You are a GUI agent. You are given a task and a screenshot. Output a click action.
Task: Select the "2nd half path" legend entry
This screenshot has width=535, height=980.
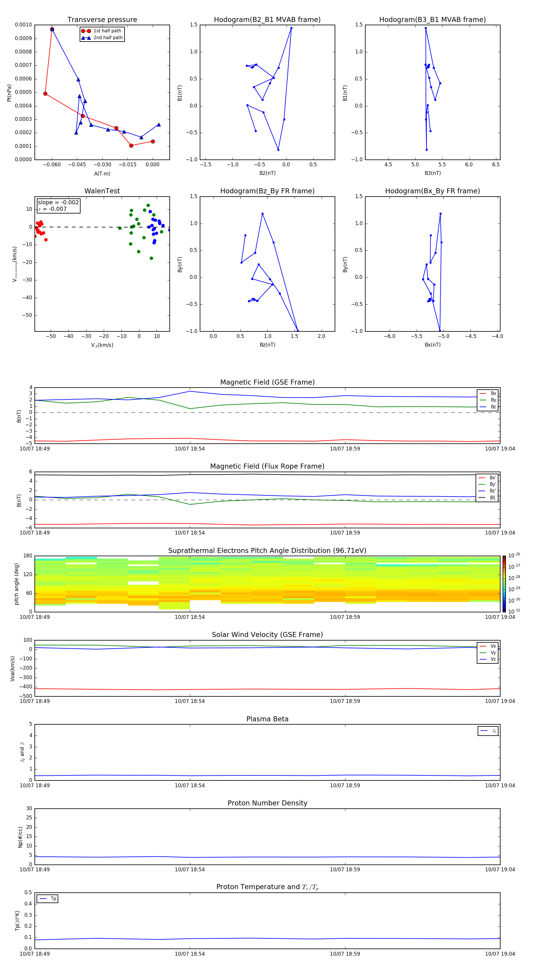(102, 38)
